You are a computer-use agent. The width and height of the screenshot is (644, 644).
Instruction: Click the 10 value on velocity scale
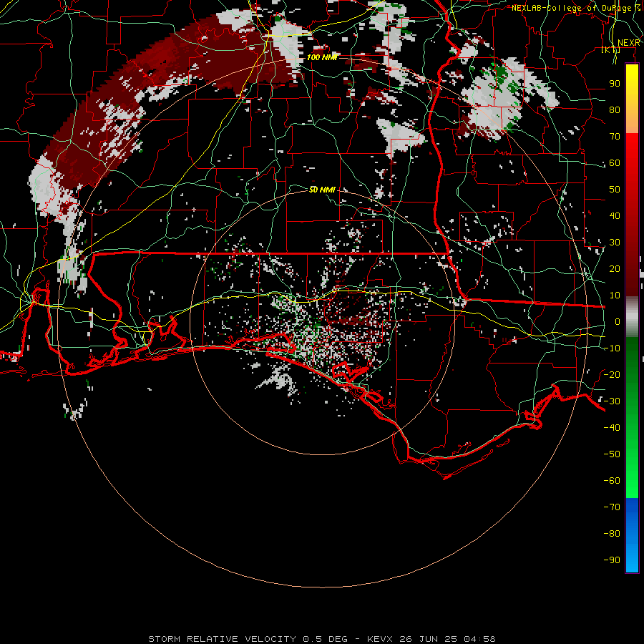point(615,296)
